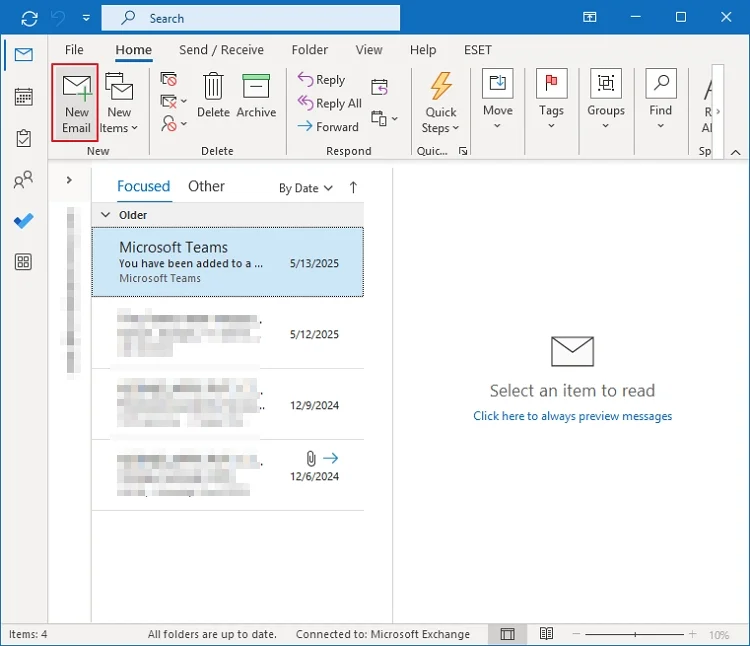Open the Quick Steps dialog launcher

[463, 151]
